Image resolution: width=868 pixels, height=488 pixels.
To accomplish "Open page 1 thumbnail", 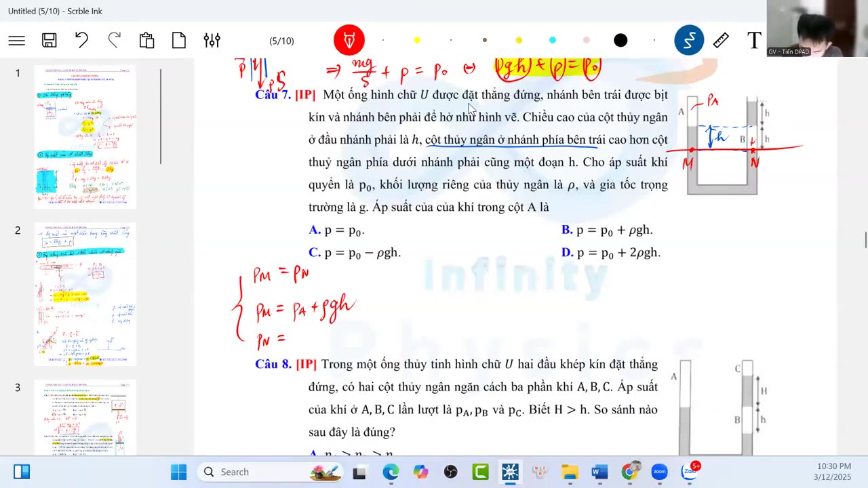I will point(85,137).
